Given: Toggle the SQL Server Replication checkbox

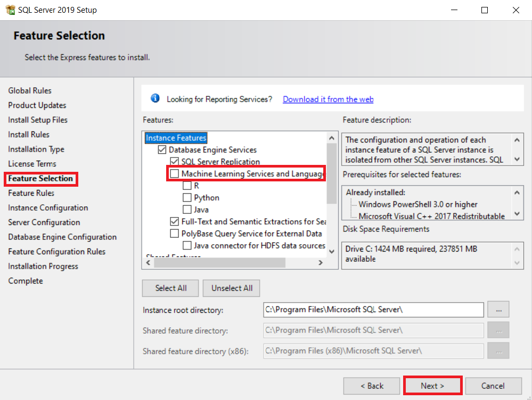Looking at the screenshot, I should (x=174, y=161).
